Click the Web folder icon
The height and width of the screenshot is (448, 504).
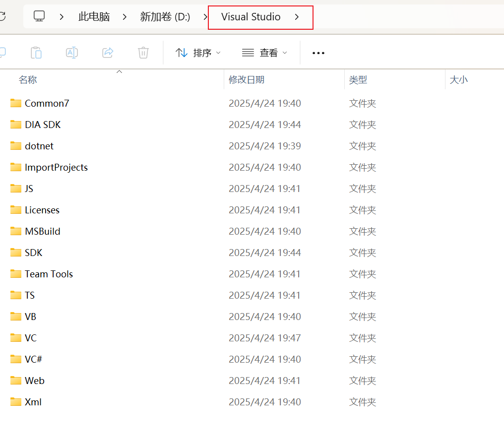pos(16,381)
